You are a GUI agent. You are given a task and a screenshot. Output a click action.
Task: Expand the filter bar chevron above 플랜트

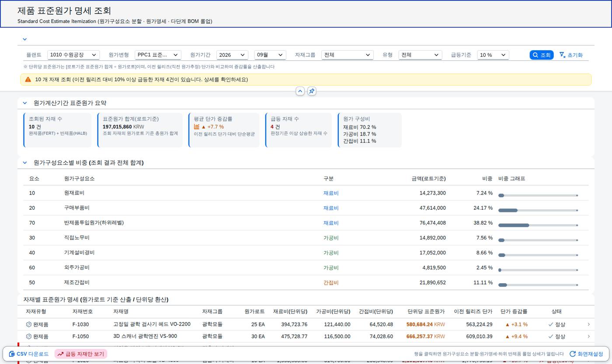[x=25, y=39]
